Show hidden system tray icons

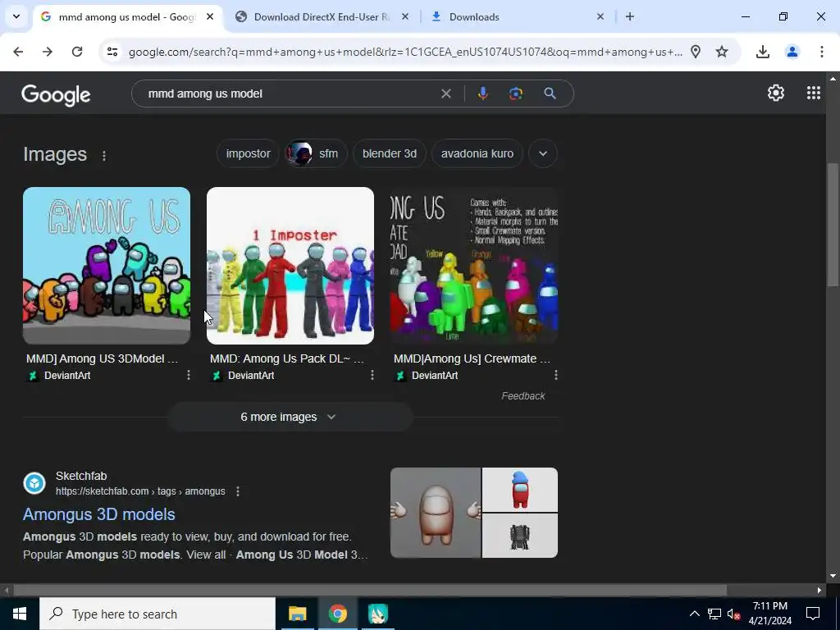(694, 614)
